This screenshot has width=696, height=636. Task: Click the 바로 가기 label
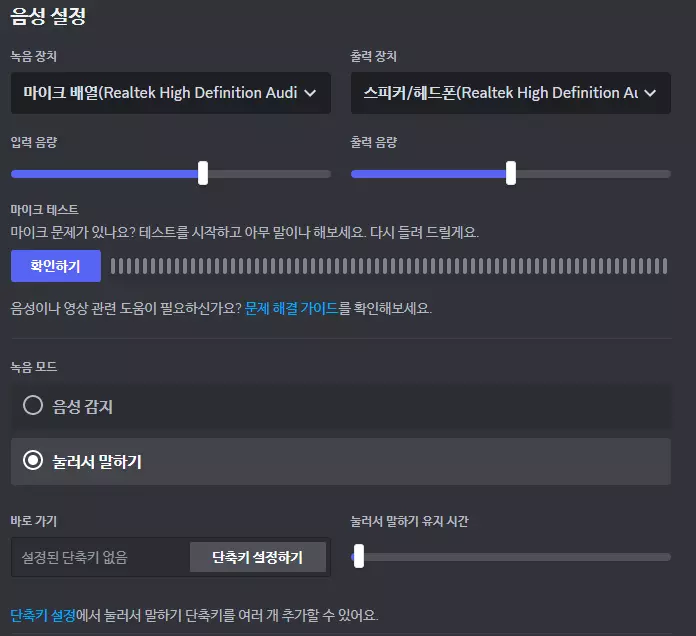click(x=34, y=521)
